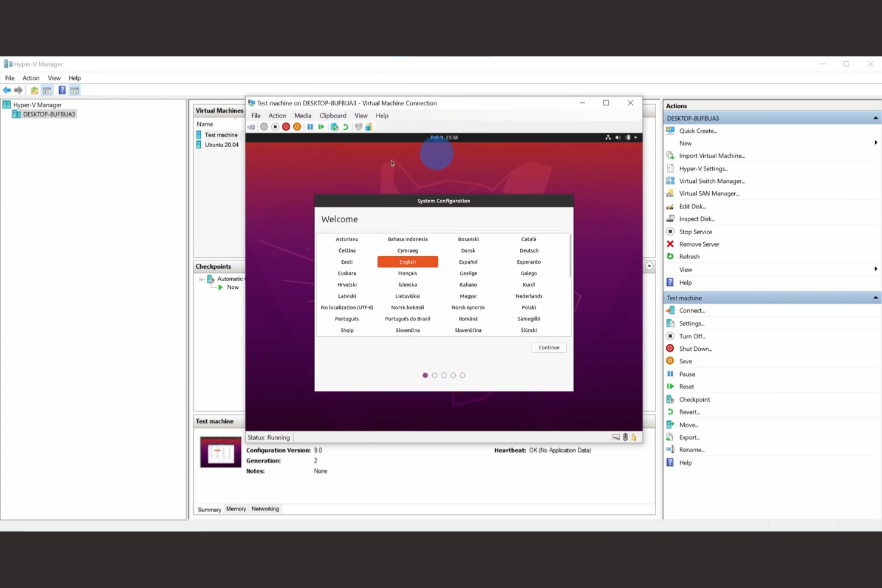
Task: Click the Revert arrow icon in VM toolbar
Action: tap(346, 127)
